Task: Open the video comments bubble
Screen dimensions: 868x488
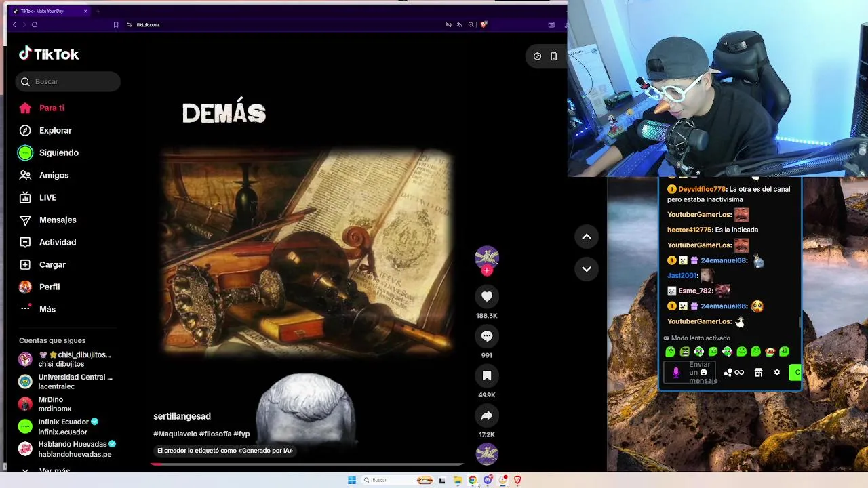Action: pyautogui.click(x=487, y=336)
